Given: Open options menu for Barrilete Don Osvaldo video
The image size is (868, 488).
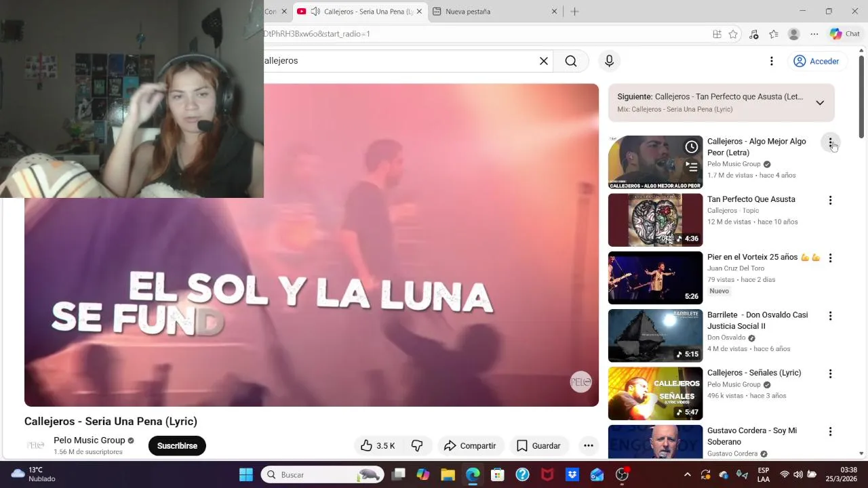Looking at the screenshot, I should (x=830, y=316).
